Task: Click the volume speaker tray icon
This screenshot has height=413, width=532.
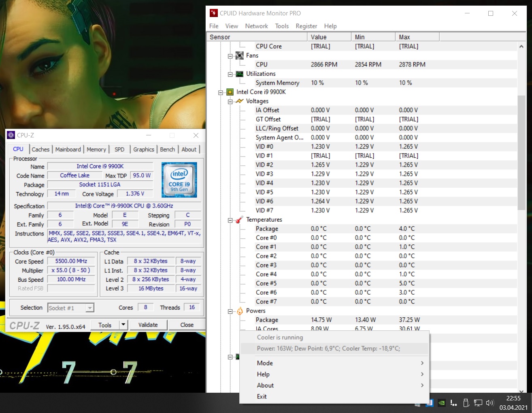Action: point(490,403)
